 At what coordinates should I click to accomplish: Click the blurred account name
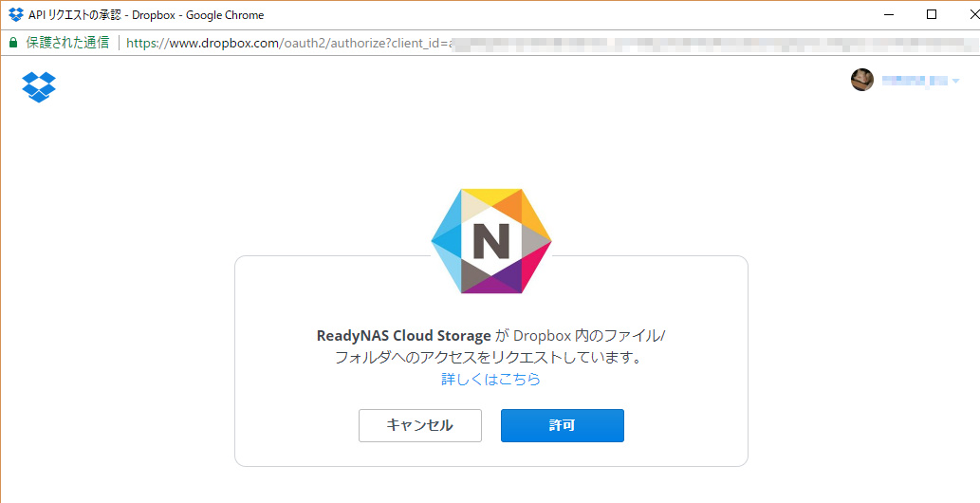click(x=914, y=81)
